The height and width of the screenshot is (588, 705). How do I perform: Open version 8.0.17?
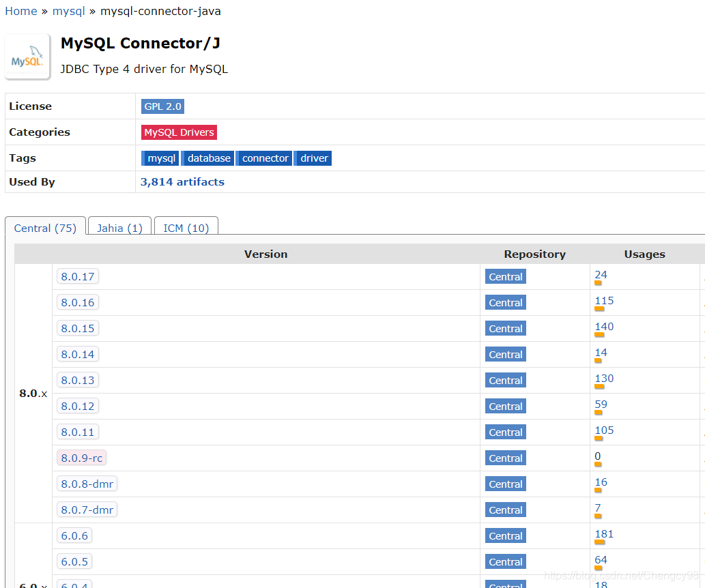[x=78, y=276]
